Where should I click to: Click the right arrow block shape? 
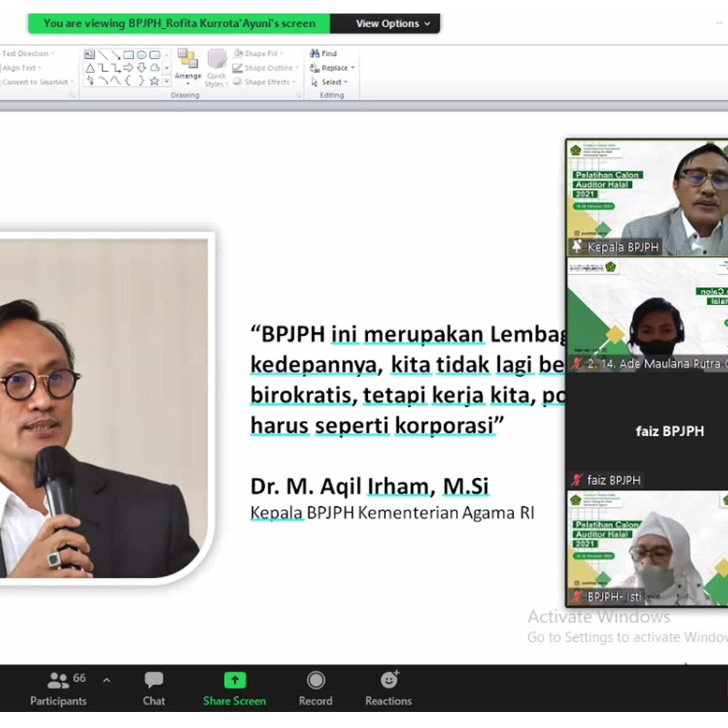(x=128, y=68)
